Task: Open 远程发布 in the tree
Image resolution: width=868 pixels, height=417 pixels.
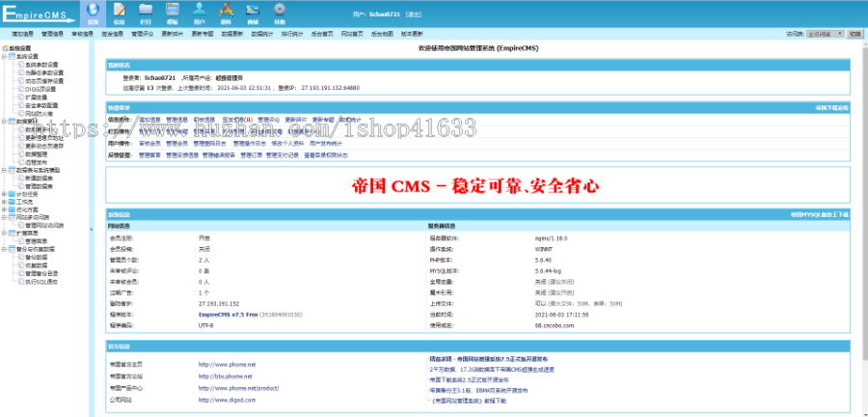Action: 37,162
